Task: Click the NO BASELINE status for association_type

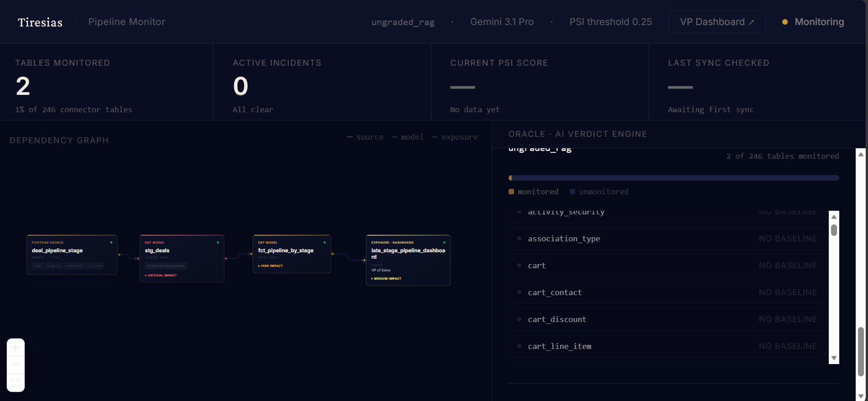Action: [x=788, y=239]
